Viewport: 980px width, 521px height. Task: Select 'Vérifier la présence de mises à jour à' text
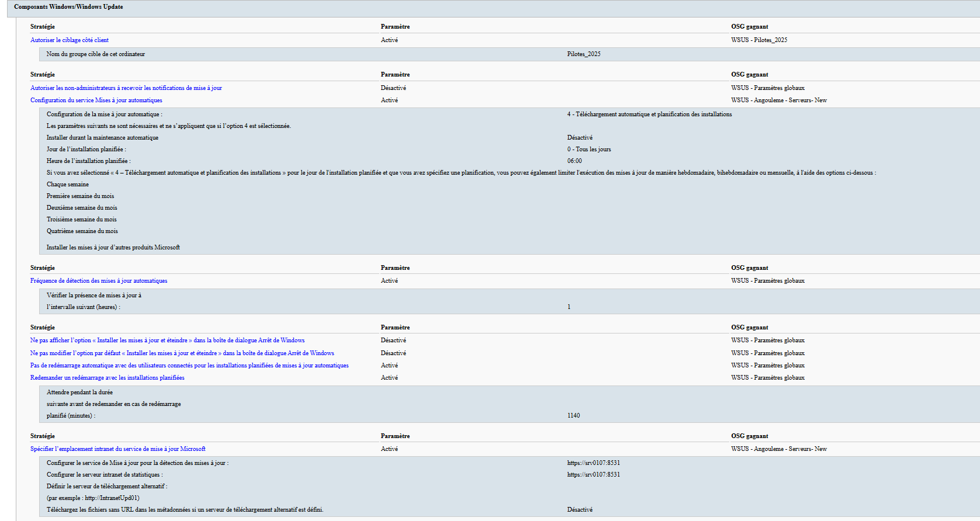[x=94, y=296]
